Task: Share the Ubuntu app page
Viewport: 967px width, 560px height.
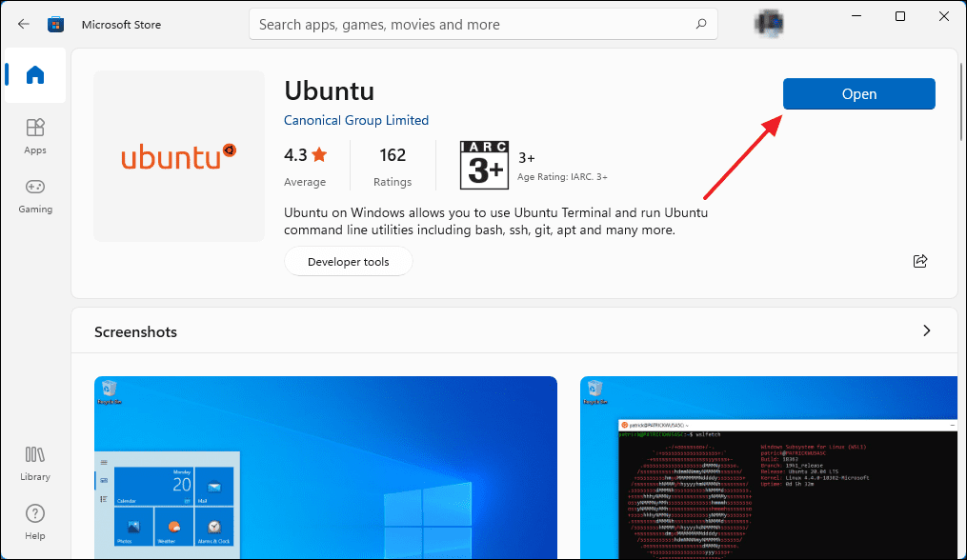Action: (920, 261)
